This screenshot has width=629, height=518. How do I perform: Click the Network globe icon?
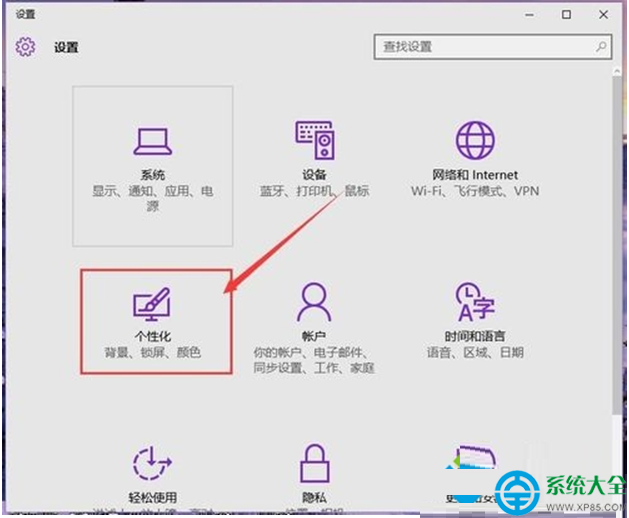(x=475, y=140)
